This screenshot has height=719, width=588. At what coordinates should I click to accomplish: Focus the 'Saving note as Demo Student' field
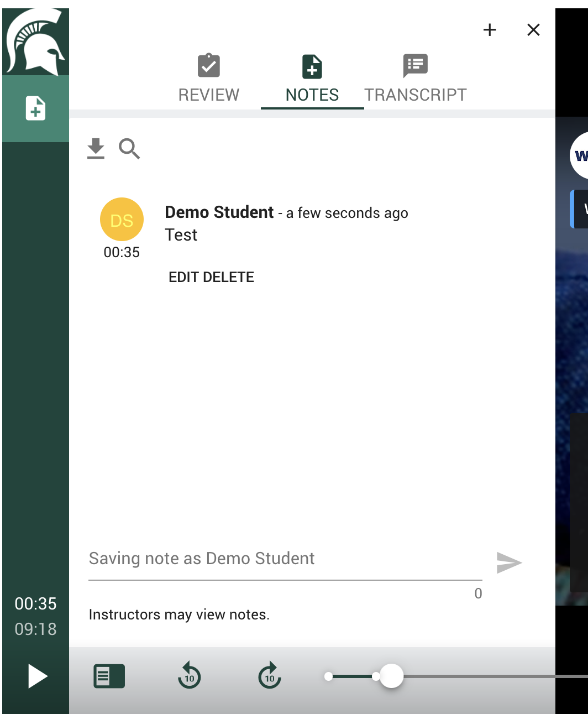[x=285, y=559]
